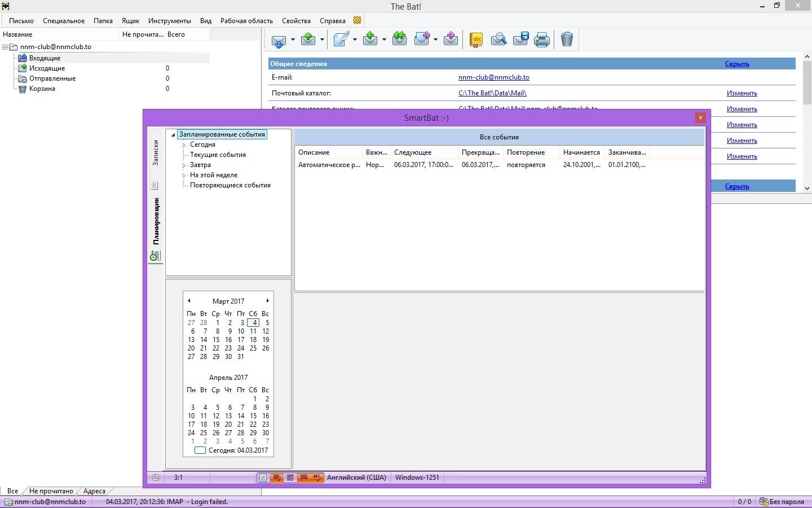
Task: Click the Save message floppy icon
Action: (520, 40)
